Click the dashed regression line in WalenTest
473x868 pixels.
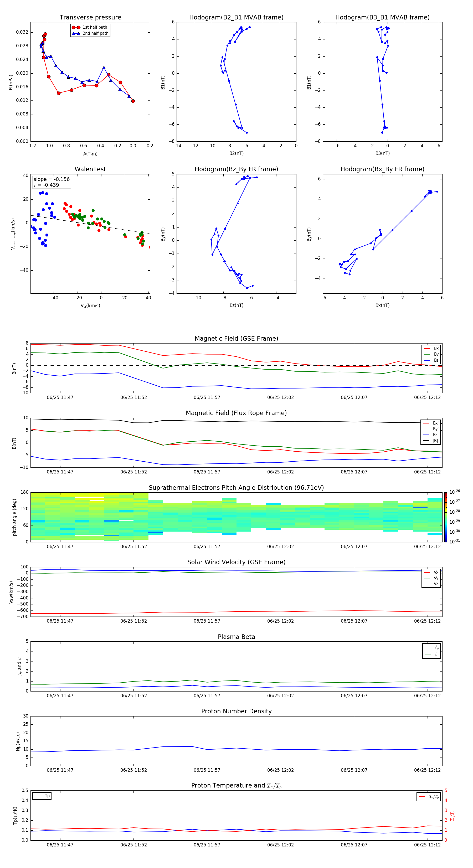click(x=90, y=224)
